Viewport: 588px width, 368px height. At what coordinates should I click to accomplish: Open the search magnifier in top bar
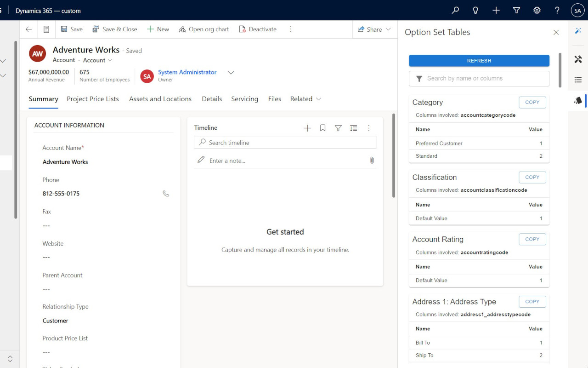tap(455, 10)
